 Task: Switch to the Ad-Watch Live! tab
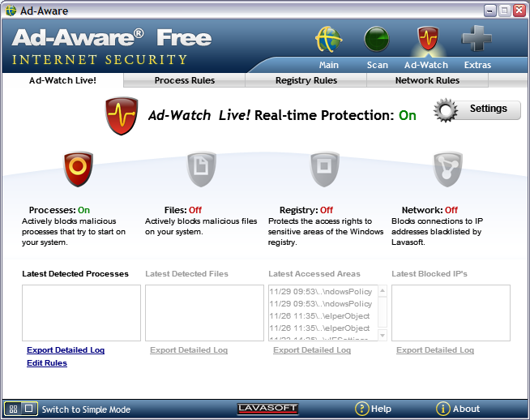pos(62,80)
